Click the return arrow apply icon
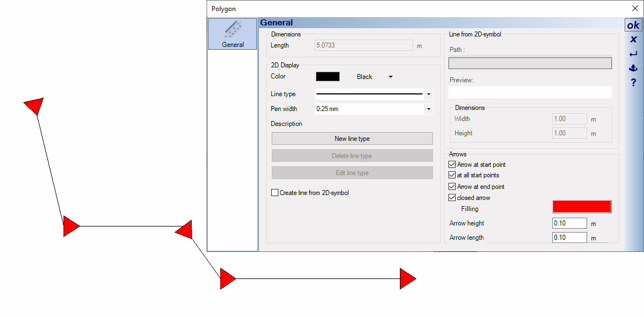The image size is (644, 316). coord(633,54)
